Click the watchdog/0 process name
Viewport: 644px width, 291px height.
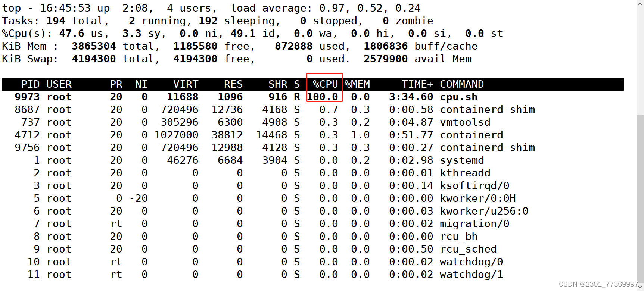471,262
